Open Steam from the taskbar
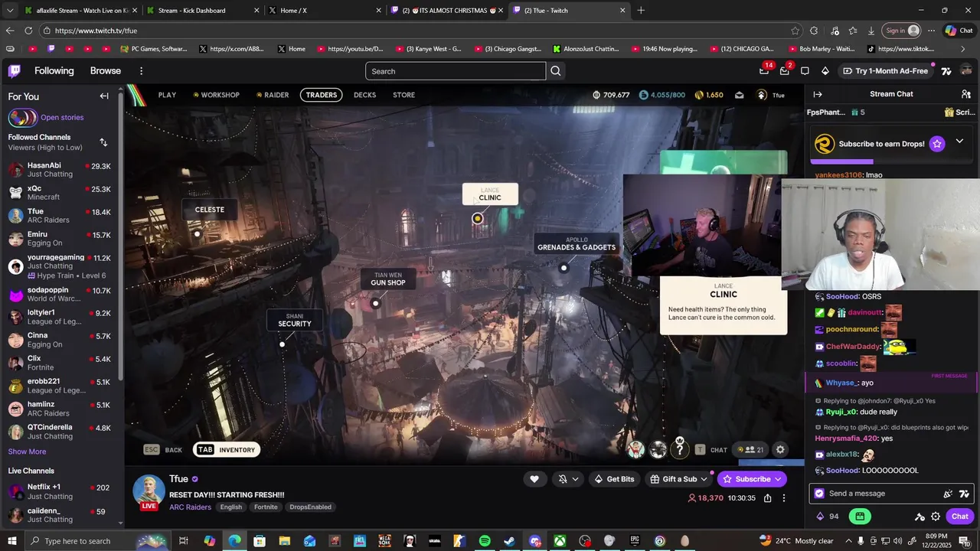The width and height of the screenshot is (980, 551). click(509, 541)
